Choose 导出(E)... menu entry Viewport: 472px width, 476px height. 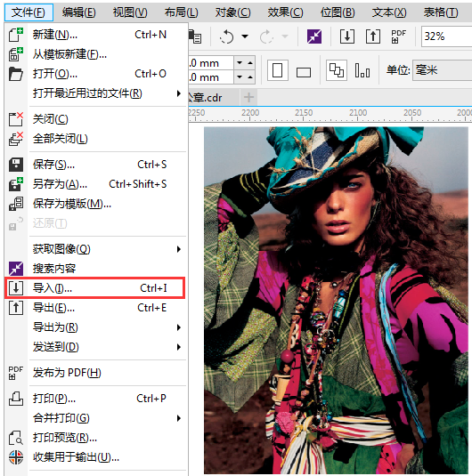[96, 308]
